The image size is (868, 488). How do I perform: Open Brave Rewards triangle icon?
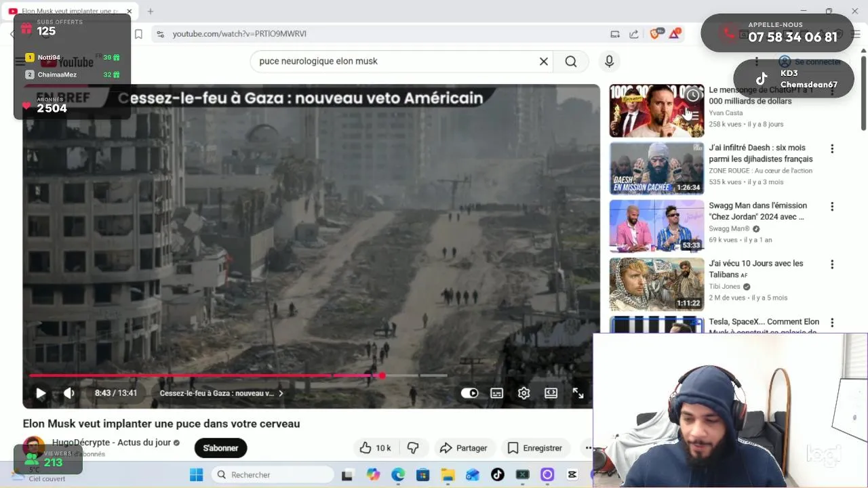tap(675, 34)
